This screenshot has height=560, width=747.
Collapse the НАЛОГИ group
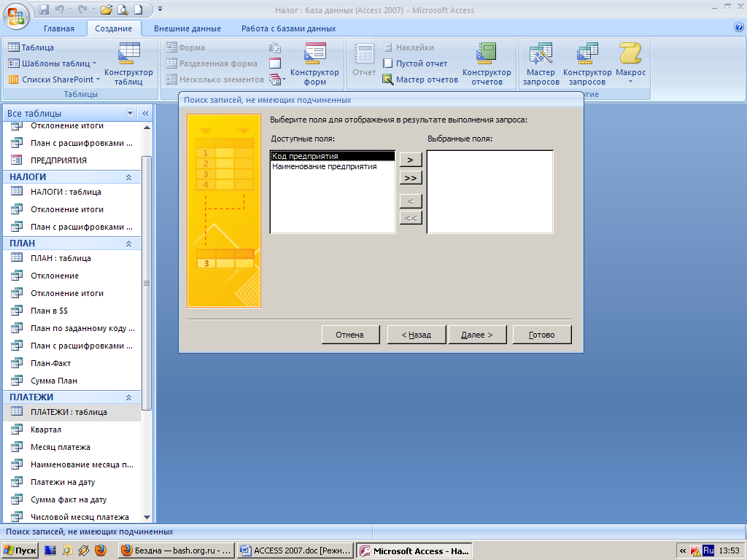128,177
